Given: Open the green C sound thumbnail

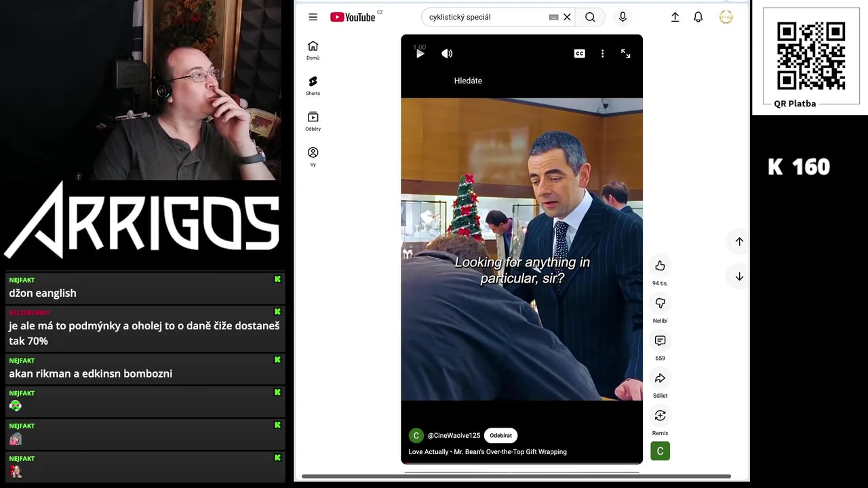Looking at the screenshot, I should pos(660,451).
